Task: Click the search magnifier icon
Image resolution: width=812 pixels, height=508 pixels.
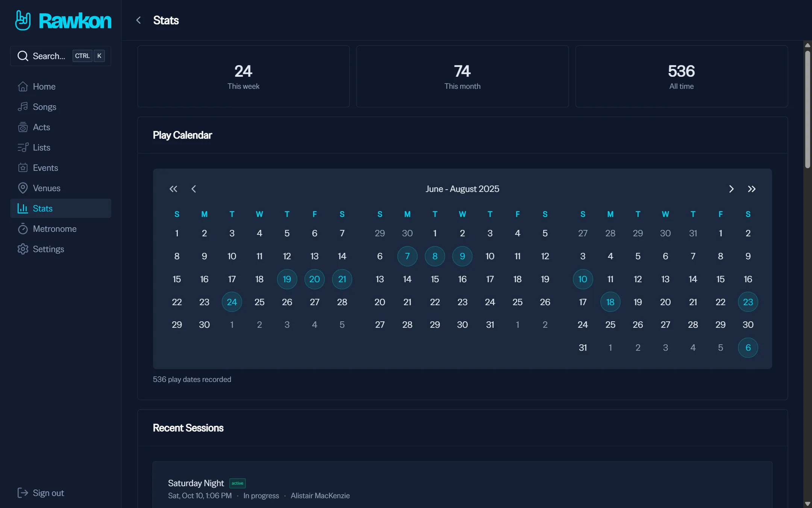Action: [23, 56]
